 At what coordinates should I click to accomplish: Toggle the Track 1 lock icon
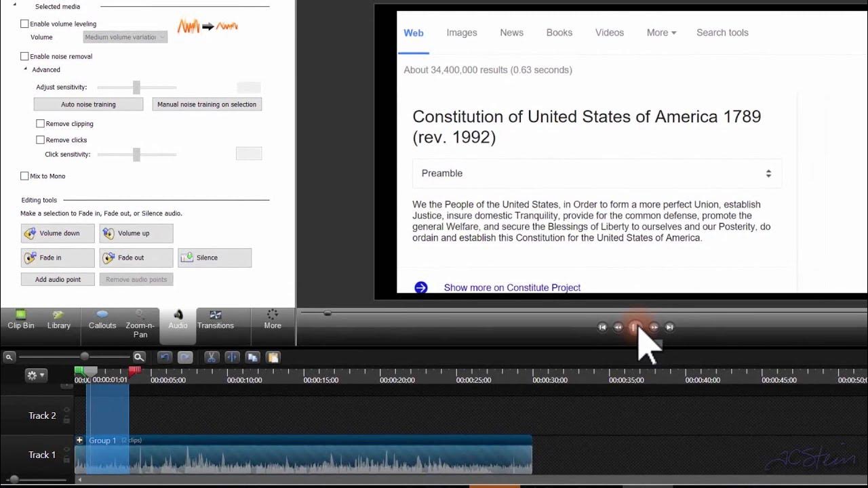(66, 460)
